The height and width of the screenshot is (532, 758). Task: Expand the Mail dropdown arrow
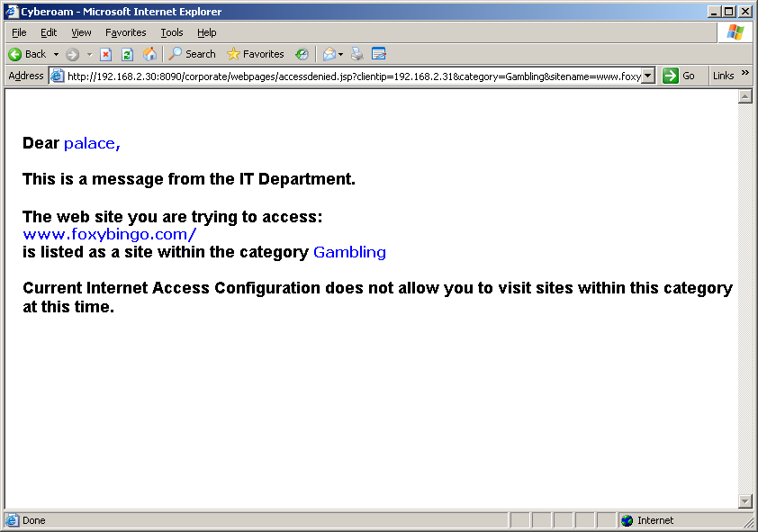pos(341,55)
